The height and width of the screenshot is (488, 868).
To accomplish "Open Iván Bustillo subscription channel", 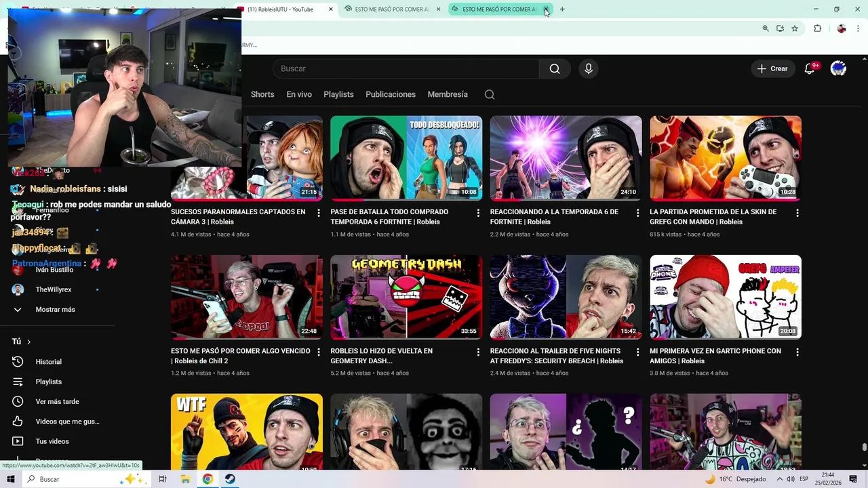I will point(54,270).
